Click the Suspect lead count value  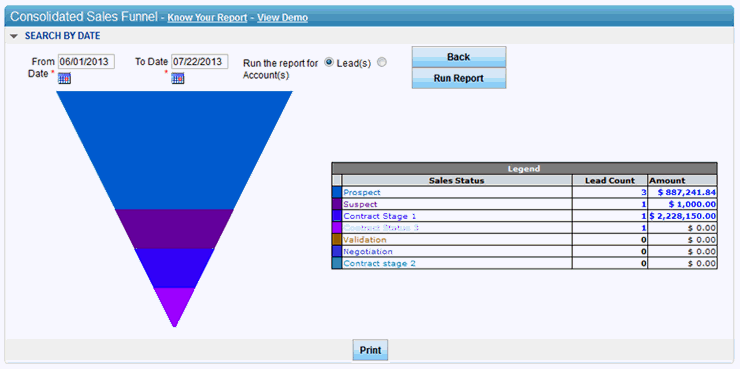(x=644, y=204)
